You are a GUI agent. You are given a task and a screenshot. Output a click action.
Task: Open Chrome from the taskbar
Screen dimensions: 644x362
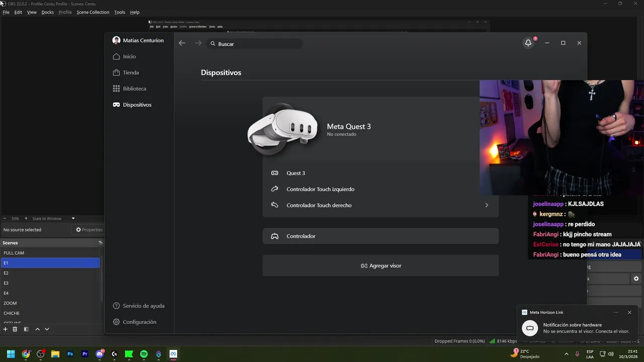coord(26,354)
